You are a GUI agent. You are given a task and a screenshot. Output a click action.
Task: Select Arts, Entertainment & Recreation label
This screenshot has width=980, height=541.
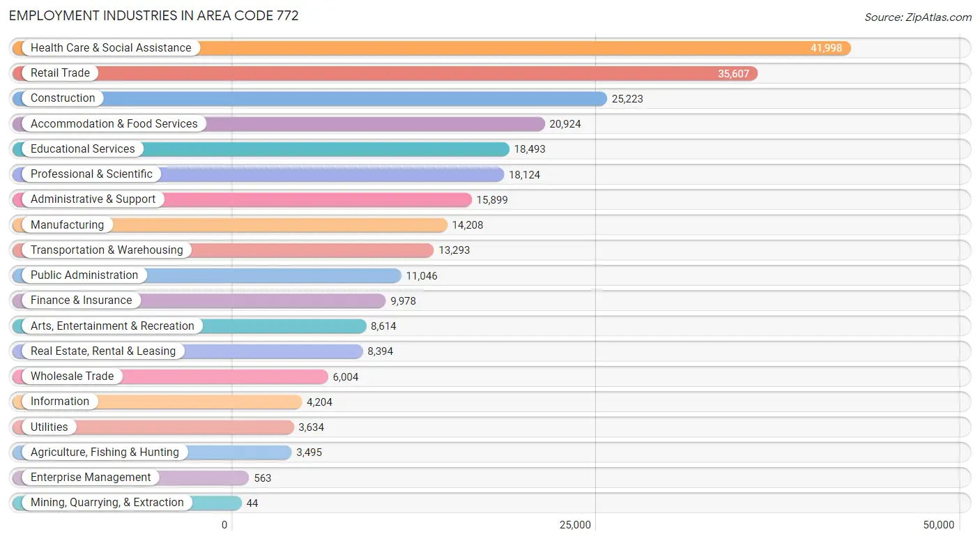point(112,326)
